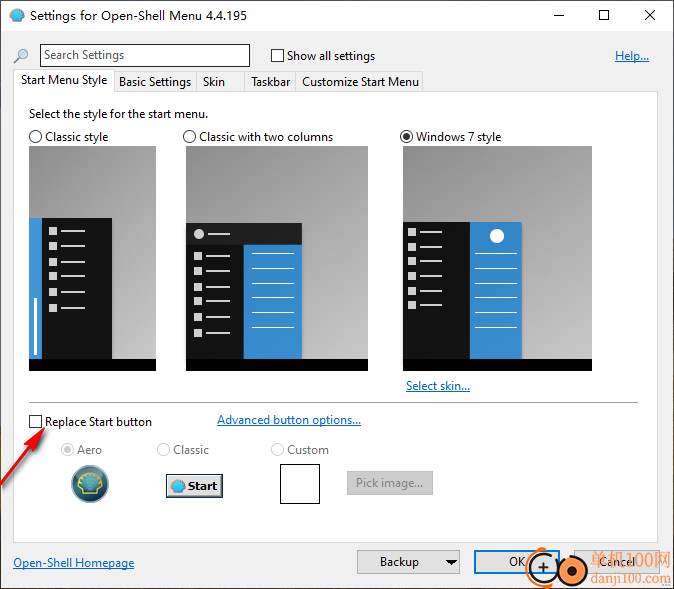The height and width of the screenshot is (589, 674).
Task: Click the Pick image button
Action: point(390,483)
